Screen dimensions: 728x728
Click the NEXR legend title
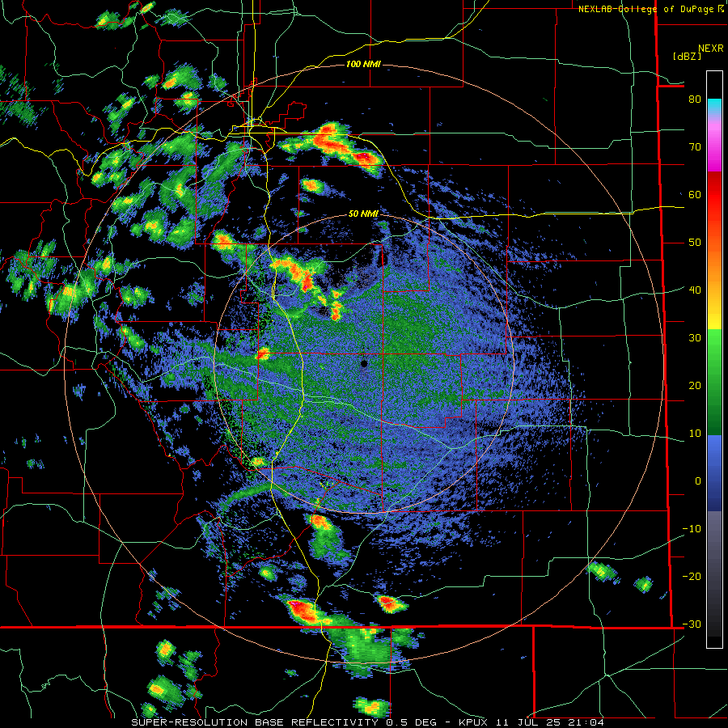711,49
